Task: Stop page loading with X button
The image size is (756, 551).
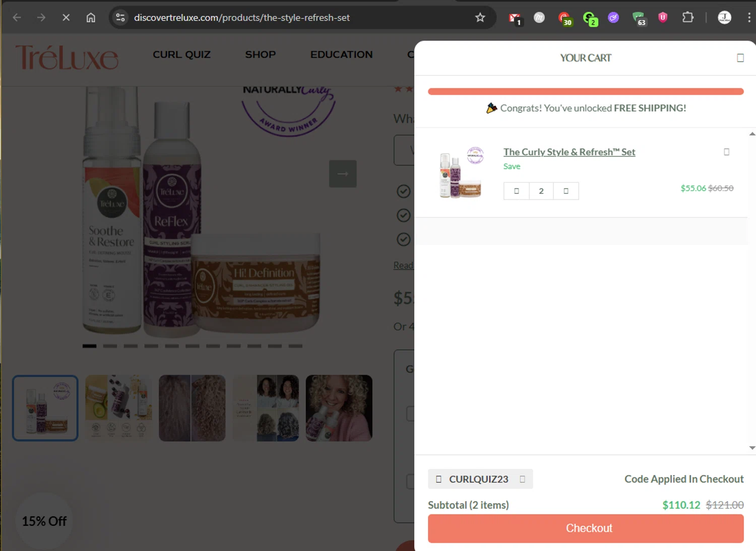Action: pos(66,18)
